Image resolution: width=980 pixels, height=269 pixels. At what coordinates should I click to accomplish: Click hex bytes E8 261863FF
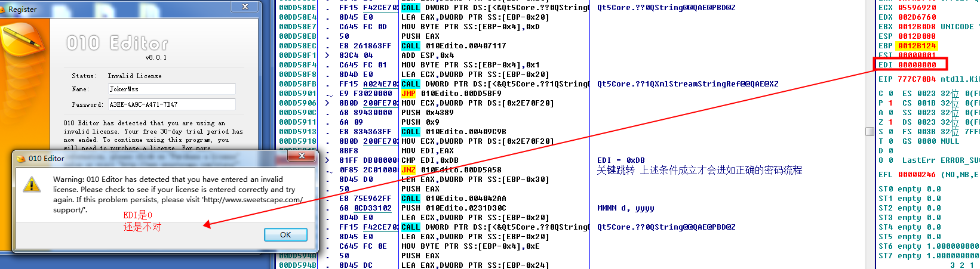(x=365, y=46)
